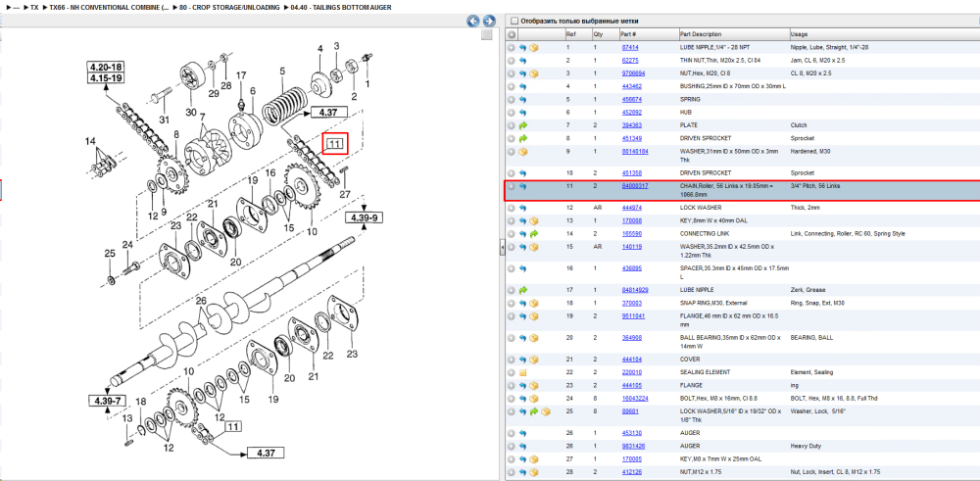Enable the show only selected marks checkbox
The image size is (980, 481).
[514, 21]
